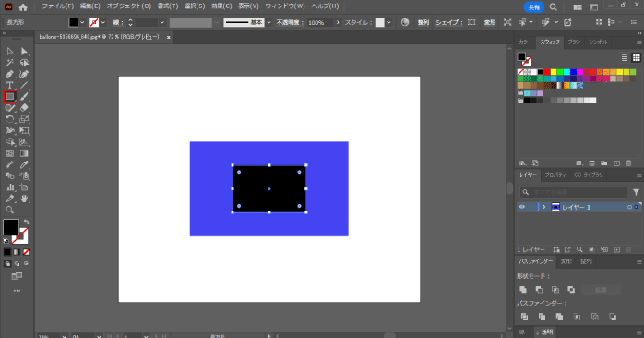Image resolution: width=644 pixels, height=338 pixels.
Task: Select the Line Segment tool
Action: pyautogui.click(x=24, y=86)
